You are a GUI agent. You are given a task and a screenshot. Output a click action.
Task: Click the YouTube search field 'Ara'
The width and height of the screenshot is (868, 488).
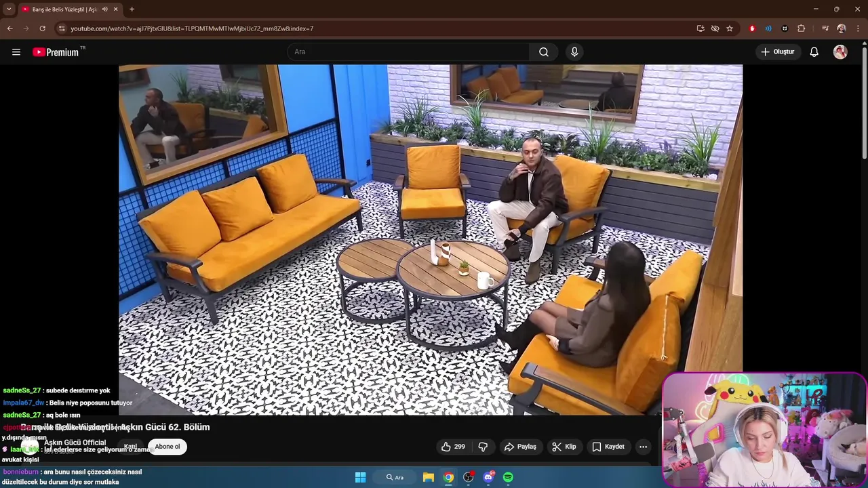(x=408, y=52)
